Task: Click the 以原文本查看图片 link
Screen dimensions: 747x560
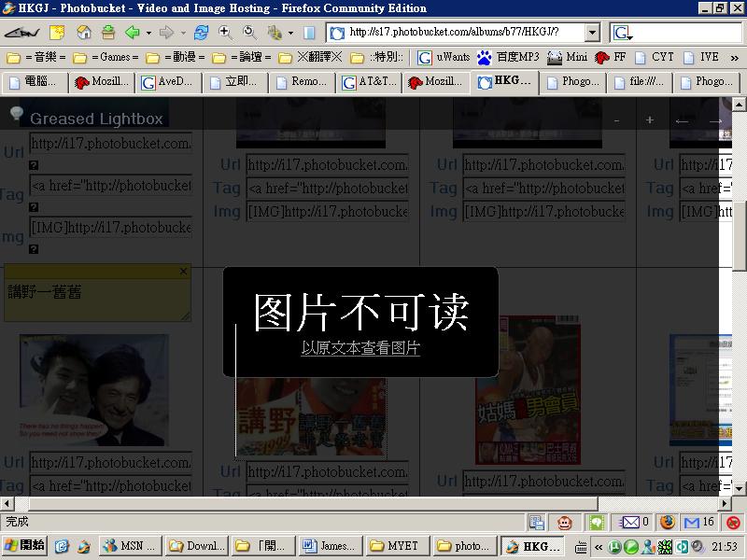Action: (x=360, y=348)
